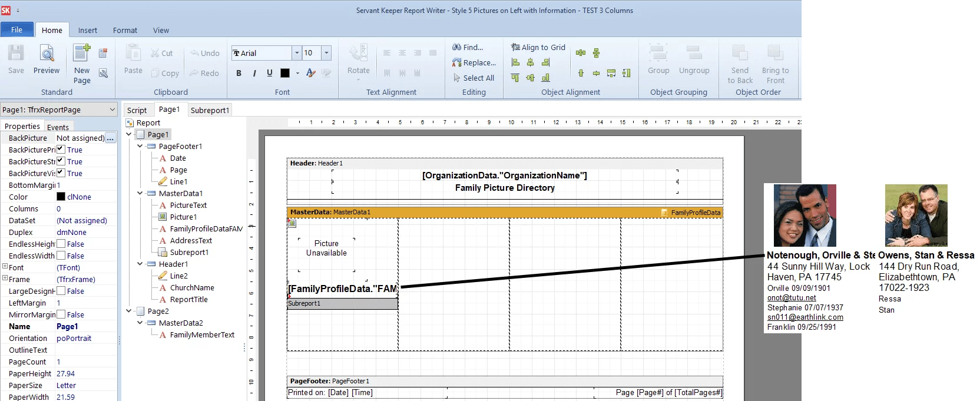
Task: Click the delete page icon
Action: click(x=103, y=53)
